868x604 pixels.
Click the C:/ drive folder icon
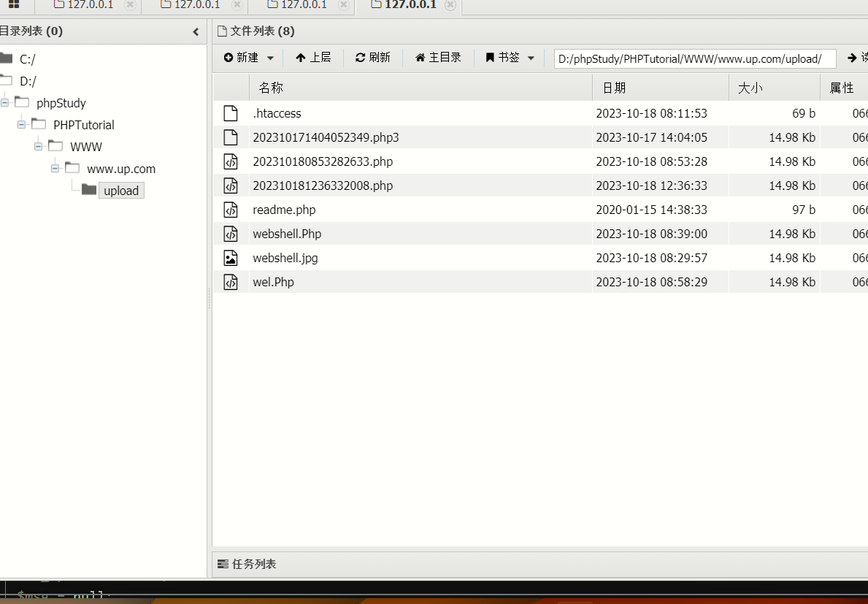[x=7, y=58]
